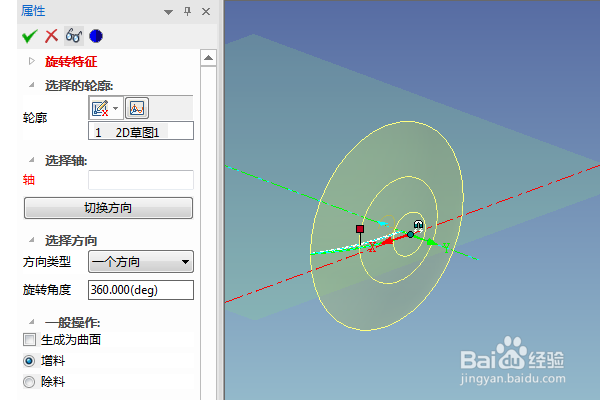Open the dropdown arrow beside the sketch icon
The height and width of the screenshot is (400, 600).
[x=116, y=108]
